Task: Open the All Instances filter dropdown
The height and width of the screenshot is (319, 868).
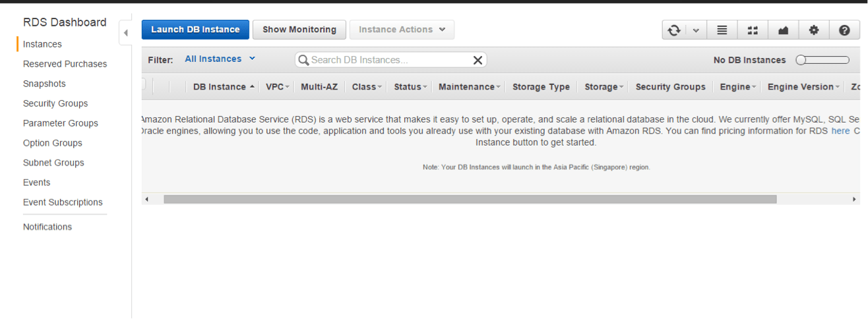Action: 220,59
